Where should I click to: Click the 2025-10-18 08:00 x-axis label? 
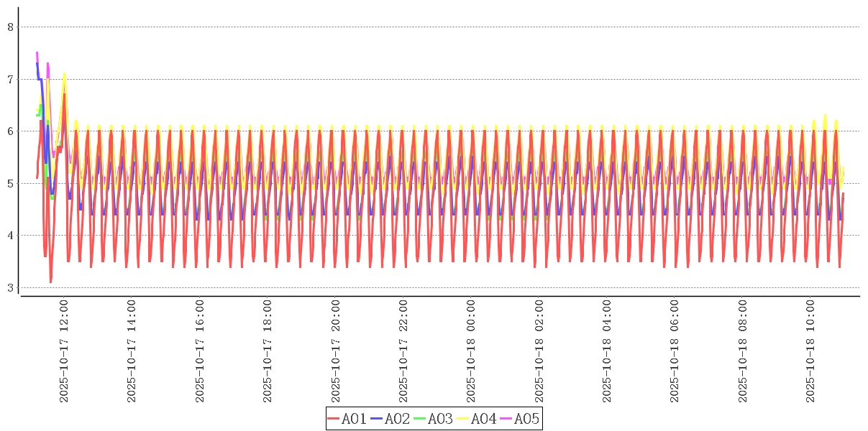[x=744, y=352]
